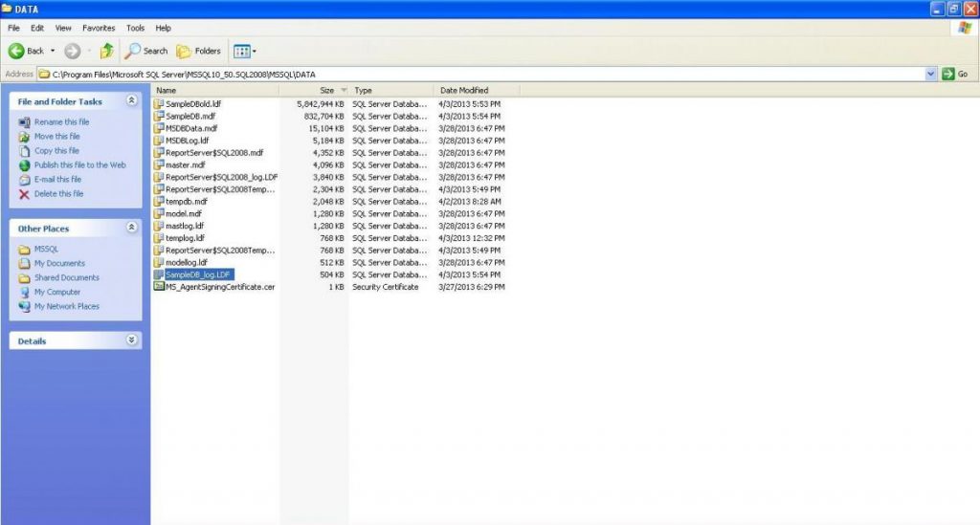Image resolution: width=980 pixels, height=525 pixels.
Task: Open the Tools menu
Action: click(x=135, y=28)
